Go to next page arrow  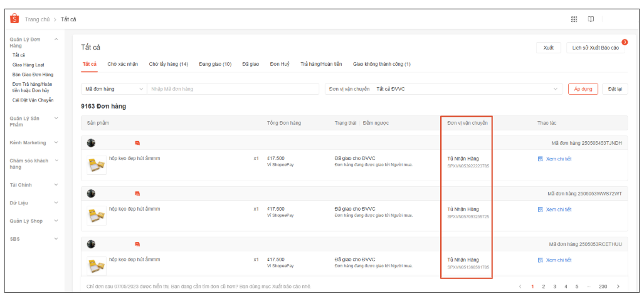point(618,287)
